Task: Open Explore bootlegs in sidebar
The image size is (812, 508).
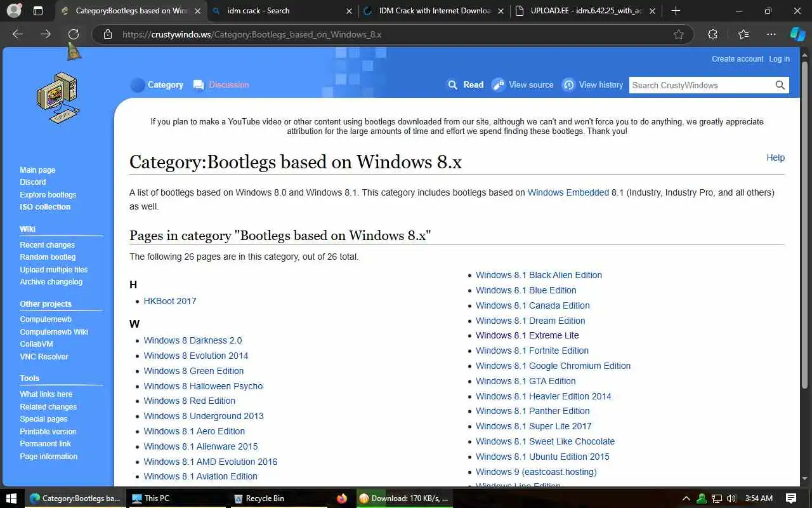Action: point(48,195)
